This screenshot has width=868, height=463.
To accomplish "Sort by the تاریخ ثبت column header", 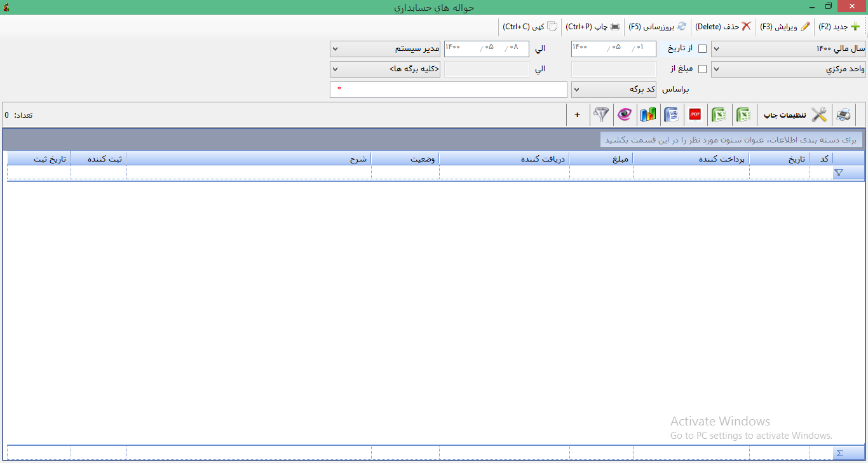I will pos(39,158).
